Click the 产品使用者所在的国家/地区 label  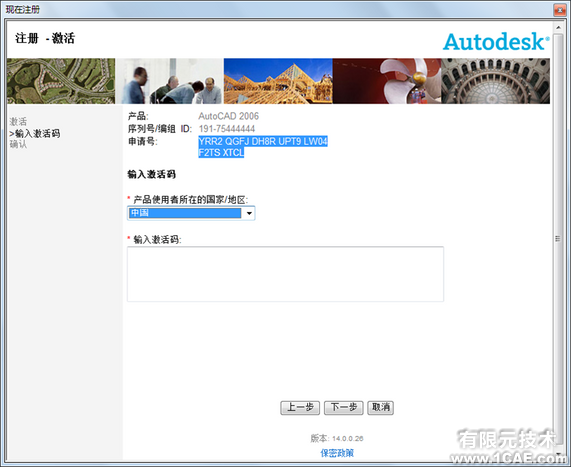coord(190,200)
